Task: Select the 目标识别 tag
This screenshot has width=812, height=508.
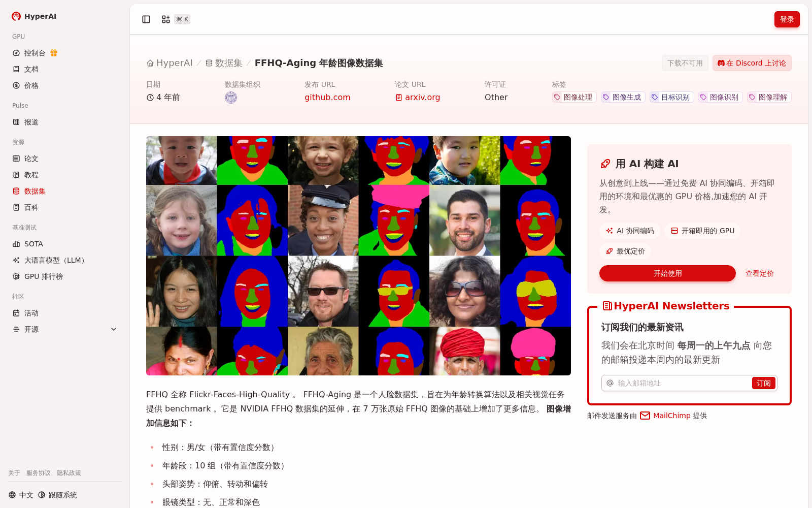Action: coord(671,97)
